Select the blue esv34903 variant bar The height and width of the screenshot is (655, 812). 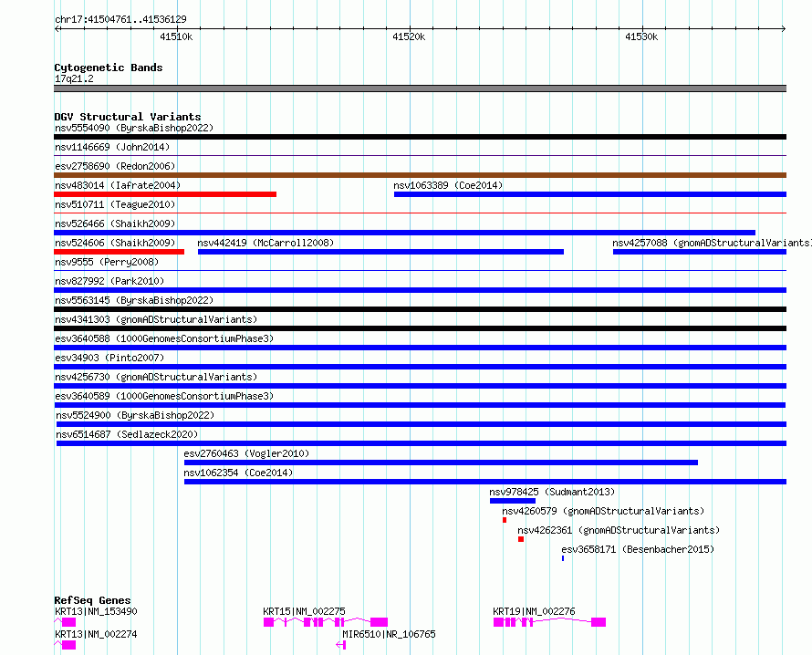(420, 367)
